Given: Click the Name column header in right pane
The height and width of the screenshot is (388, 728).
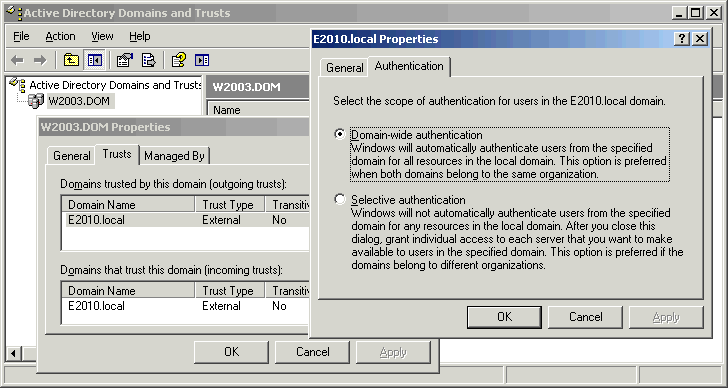Looking at the screenshot, I should [x=258, y=110].
